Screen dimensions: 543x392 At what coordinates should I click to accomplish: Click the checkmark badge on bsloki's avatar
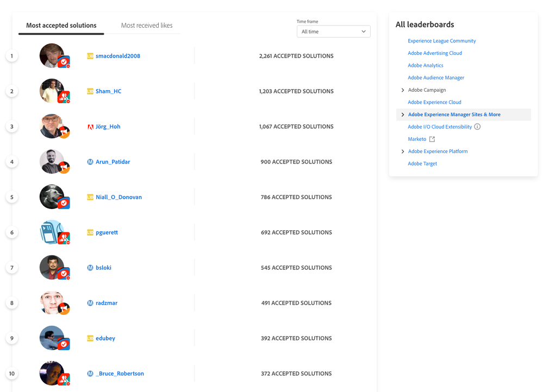click(x=64, y=274)
